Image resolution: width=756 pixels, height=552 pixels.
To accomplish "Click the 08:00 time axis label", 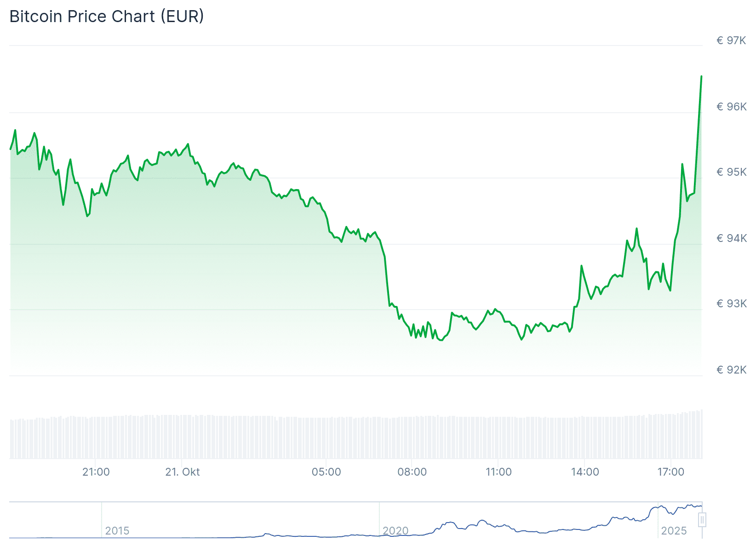I will 412,472.
